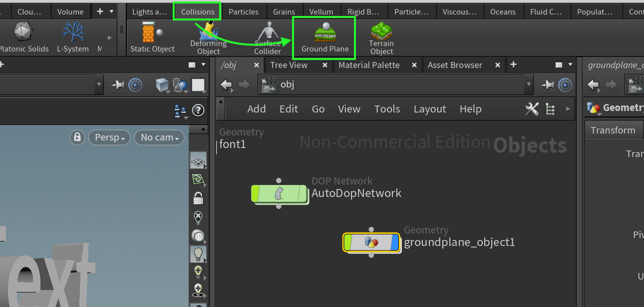Switch to the Particles shelf tab
Viewport: 644px width, 307px height.
pyautogui.click(x=244, y=11)
